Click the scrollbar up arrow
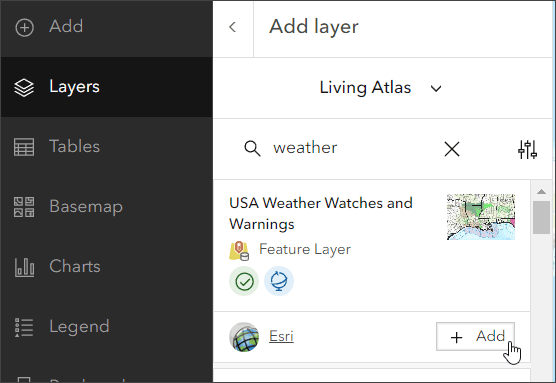 tap(541, 192)
